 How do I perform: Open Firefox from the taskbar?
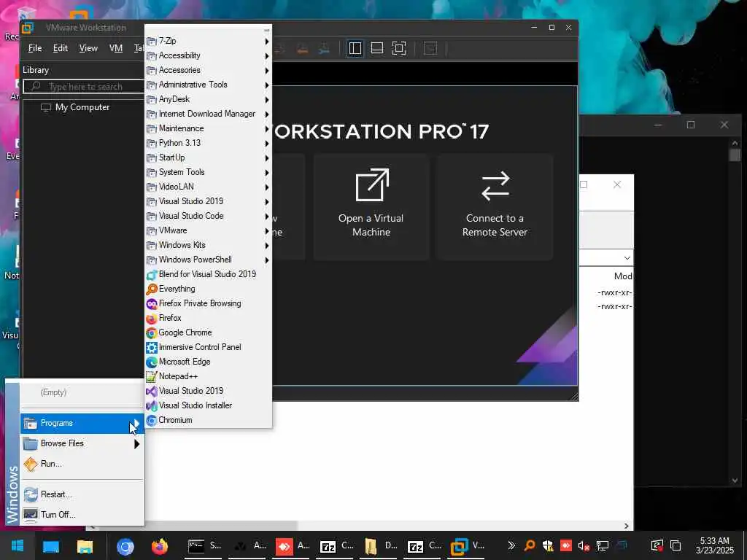click(160, 546)
